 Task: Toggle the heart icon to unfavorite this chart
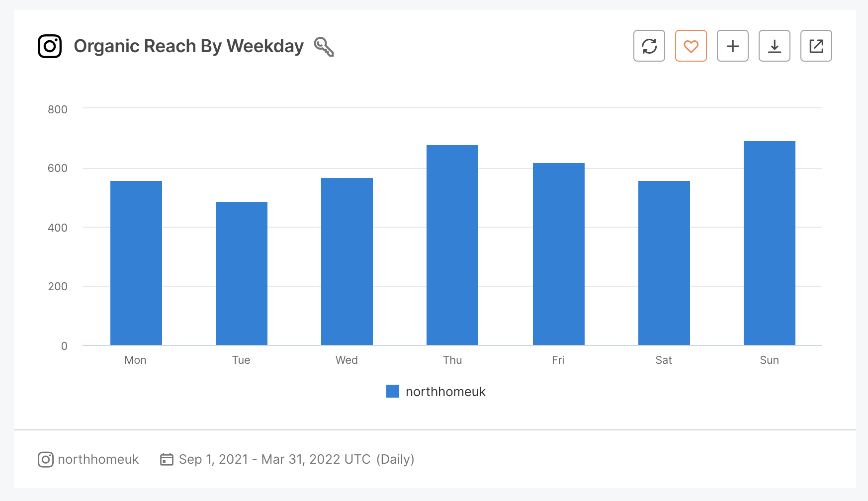[691, 46]
